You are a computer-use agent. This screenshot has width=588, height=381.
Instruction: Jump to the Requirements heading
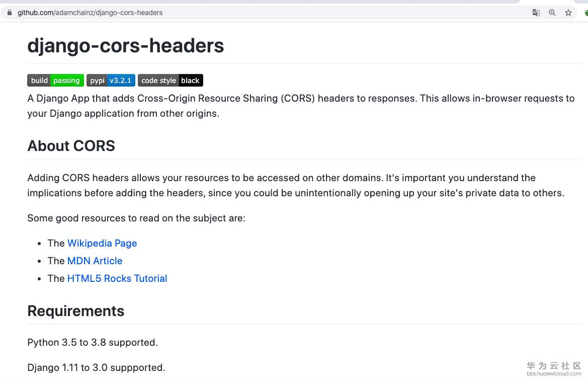pyautogui.click(x=76, y=311)
